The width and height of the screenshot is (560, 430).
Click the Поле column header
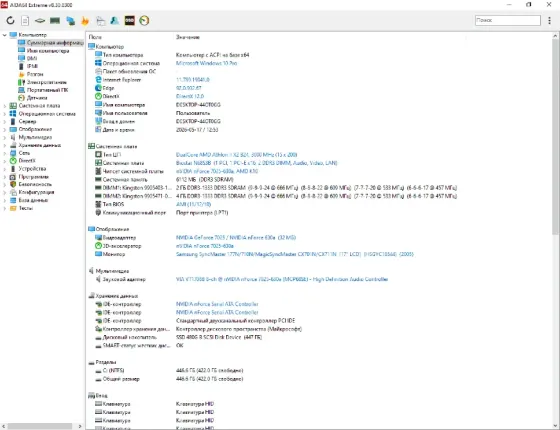point(95,37)
